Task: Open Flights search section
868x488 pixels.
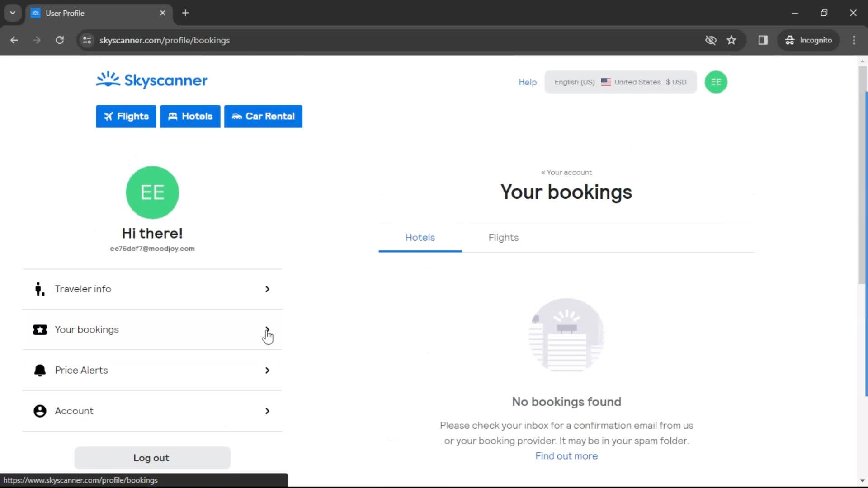Action: click(126, 116)
